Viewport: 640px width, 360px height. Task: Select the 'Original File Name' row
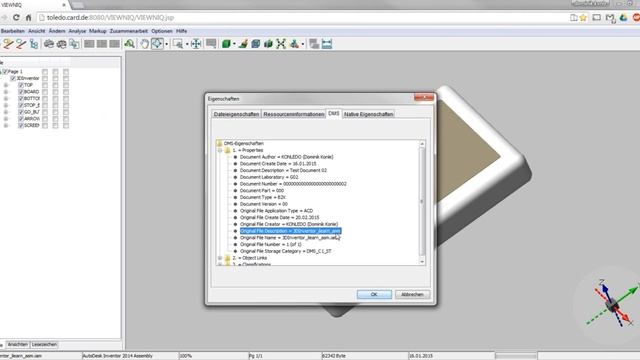290,238
